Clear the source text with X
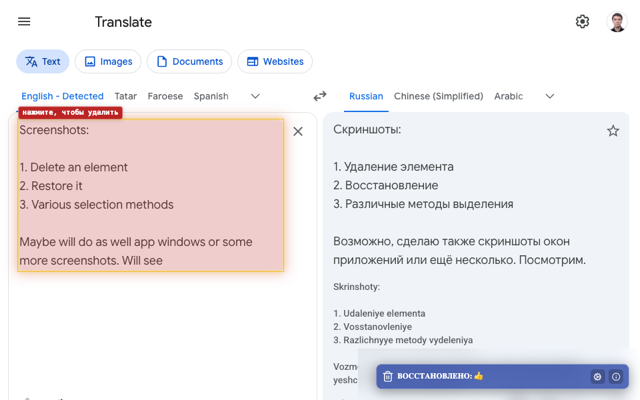The image size is (640, 400). (298, 131)
